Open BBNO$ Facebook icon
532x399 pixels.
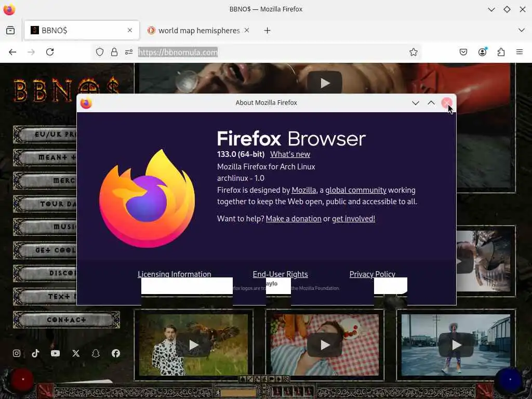point(116,353)
